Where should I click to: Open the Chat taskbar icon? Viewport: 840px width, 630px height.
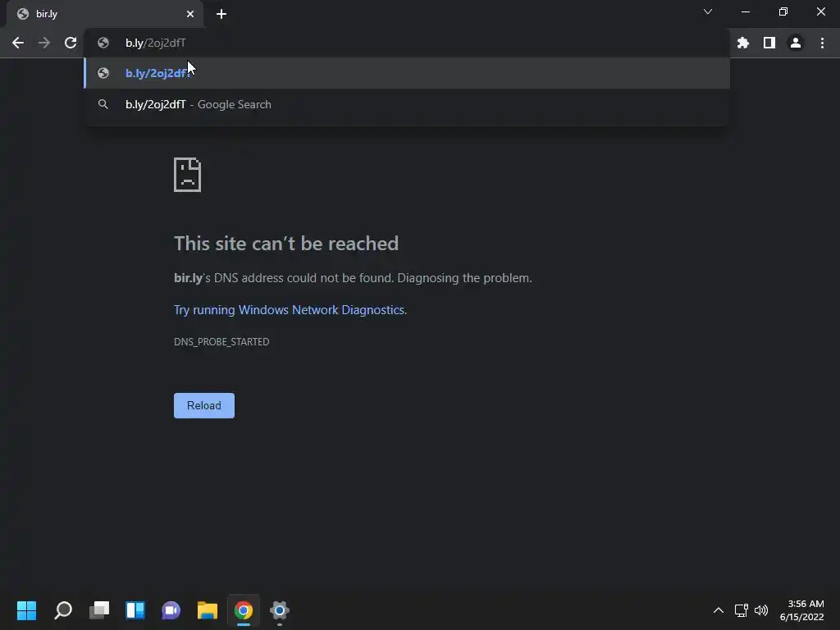click(171, 610)
